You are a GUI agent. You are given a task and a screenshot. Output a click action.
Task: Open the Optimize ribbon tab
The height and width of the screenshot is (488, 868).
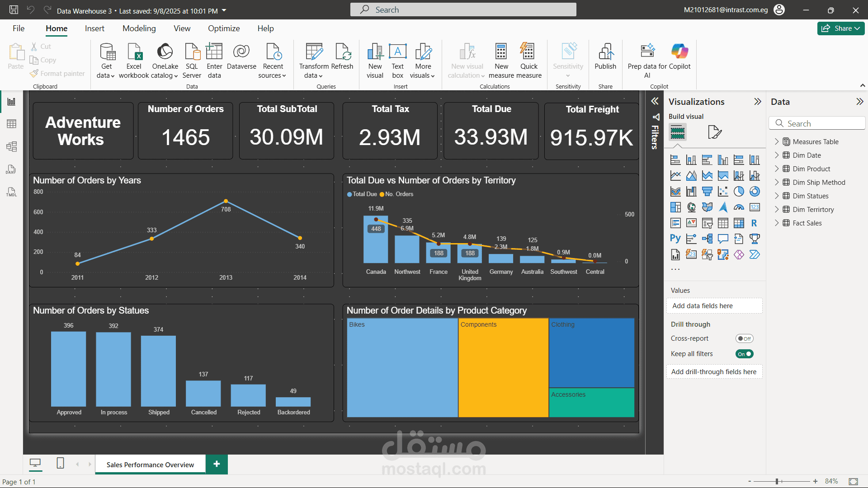click(224, 28)
